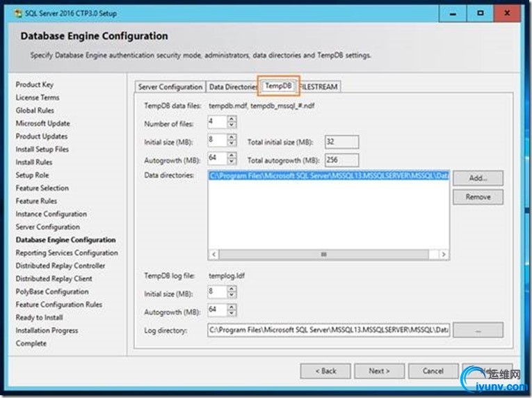This screenshot has width=532, height=398.
Task: Increase TempDB log Autogrowth spinner
Action: (x=232, y=307)
